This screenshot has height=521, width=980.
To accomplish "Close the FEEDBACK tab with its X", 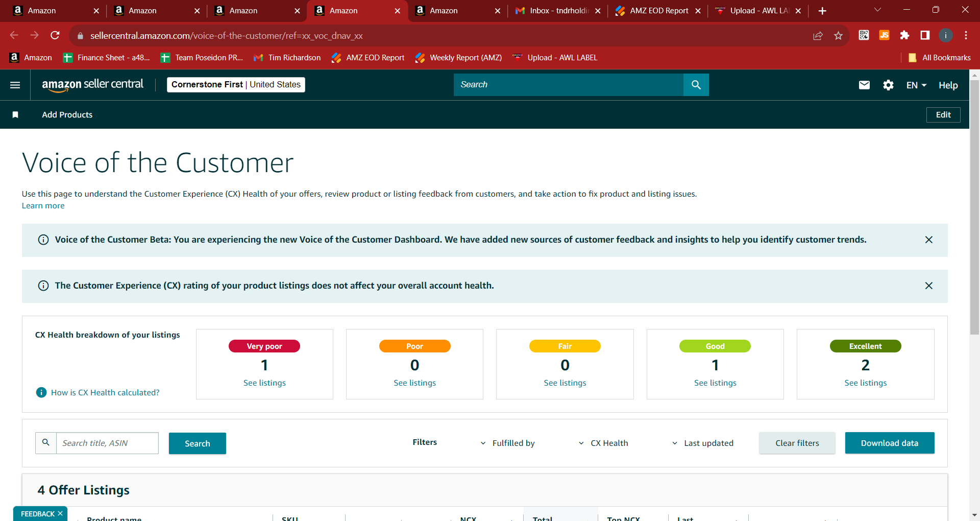I will pyautogui.click(x=60, y=513).
